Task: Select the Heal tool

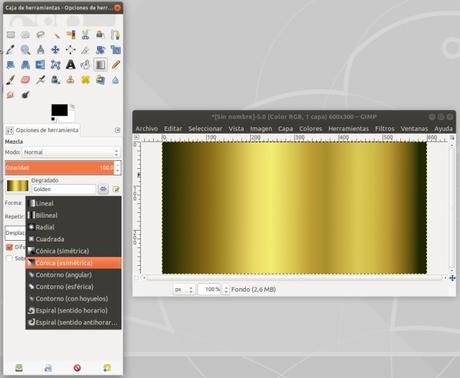Action: pyautogui.click(x=85, y=80)
